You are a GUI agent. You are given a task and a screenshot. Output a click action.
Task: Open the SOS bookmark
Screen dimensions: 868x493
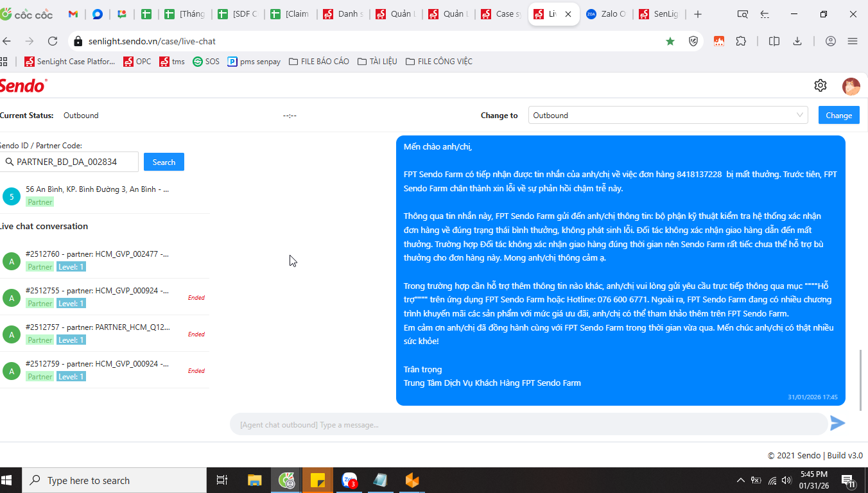click(x=206, y=62)
